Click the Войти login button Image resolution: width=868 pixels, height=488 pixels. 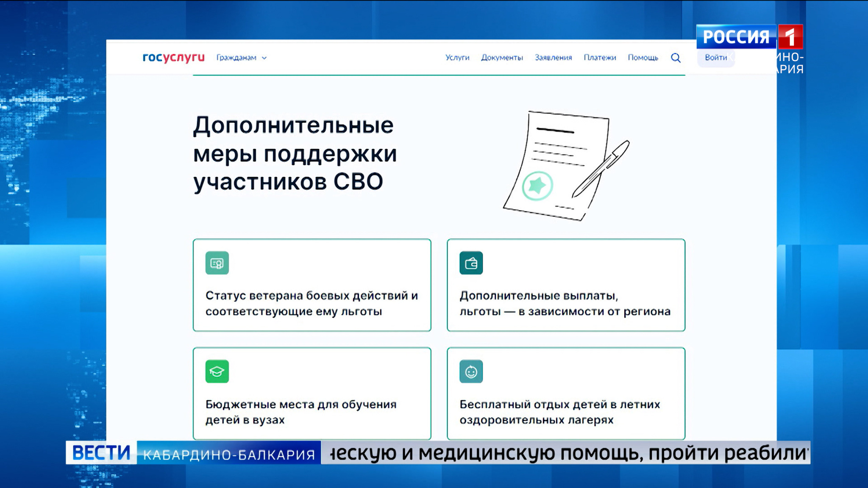pos(716,58)
